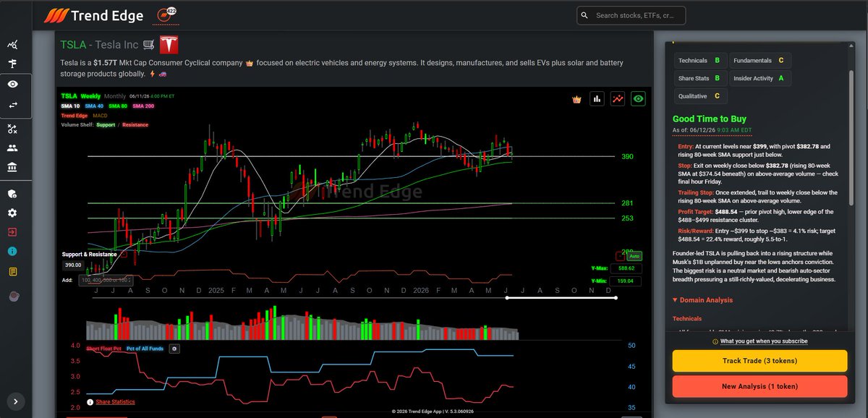Click the crown premium icon on chart
Viewport: 868px width, 418px height.
576,99
